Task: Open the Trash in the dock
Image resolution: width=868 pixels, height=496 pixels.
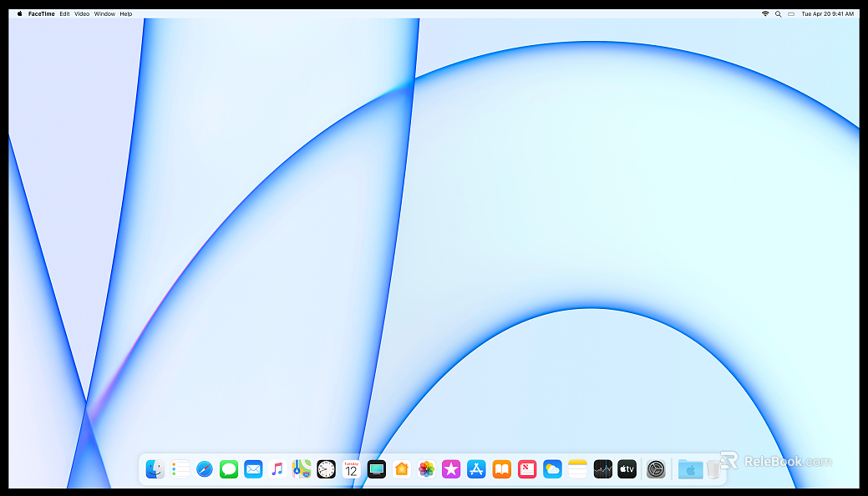Action: pos(713,469)
